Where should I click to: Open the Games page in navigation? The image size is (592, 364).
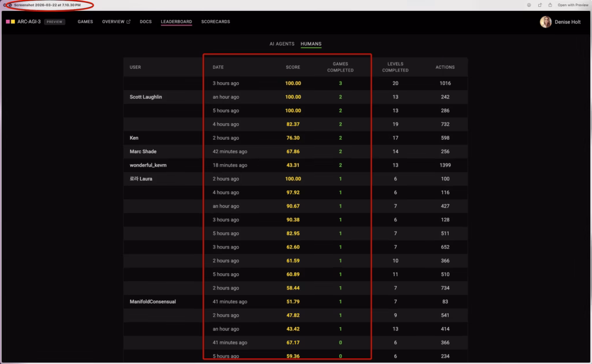[x=85, y=22]
